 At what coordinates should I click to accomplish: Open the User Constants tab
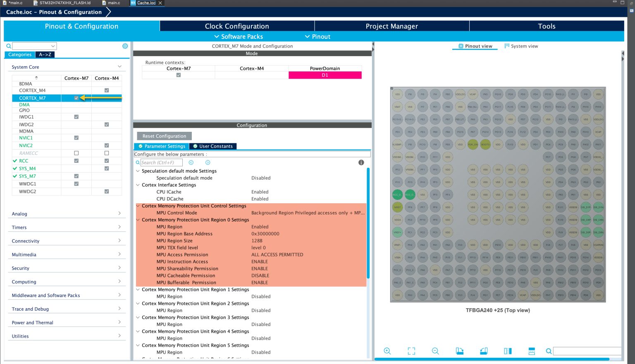click(x=213, y=146)
